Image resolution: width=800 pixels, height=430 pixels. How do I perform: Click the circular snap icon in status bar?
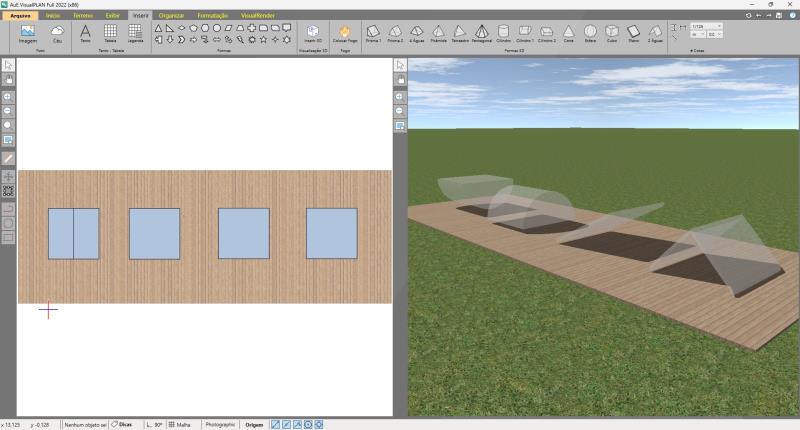click(x=308, y=424)
